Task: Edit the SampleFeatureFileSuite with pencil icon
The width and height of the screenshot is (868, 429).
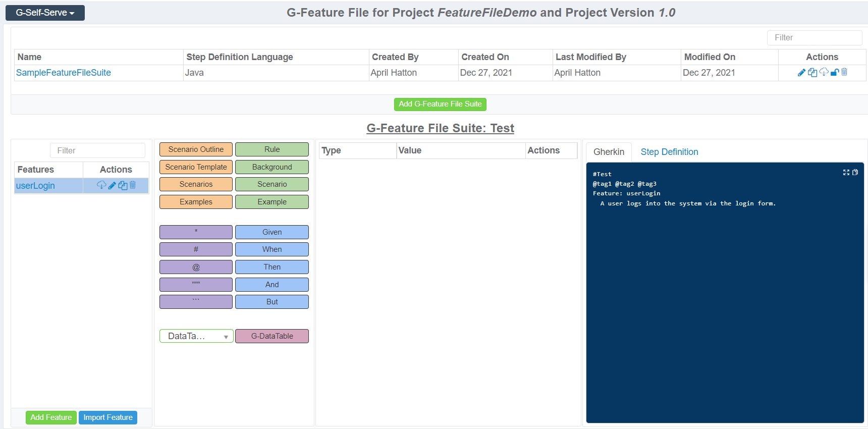Action: (x=801, y=72)
